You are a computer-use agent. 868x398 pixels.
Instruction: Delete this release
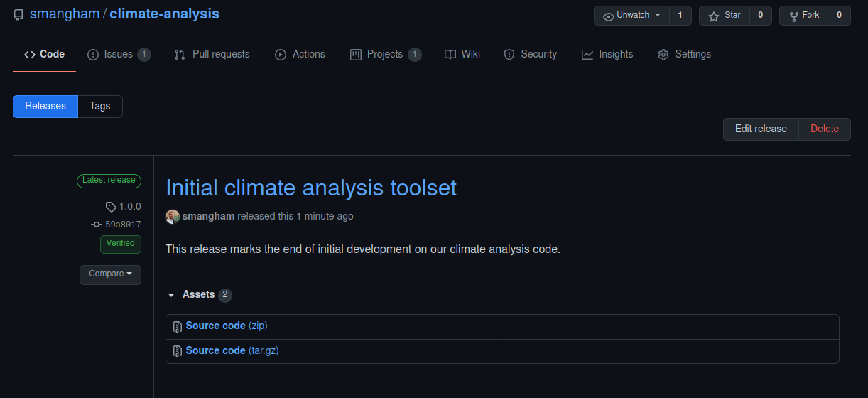(x=825, y=129)
